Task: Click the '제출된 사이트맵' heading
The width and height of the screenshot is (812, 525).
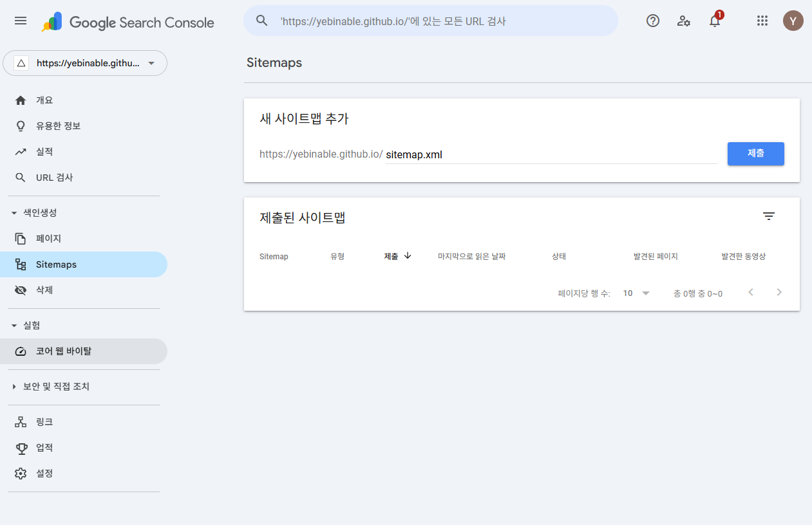Action: (303, 217)
